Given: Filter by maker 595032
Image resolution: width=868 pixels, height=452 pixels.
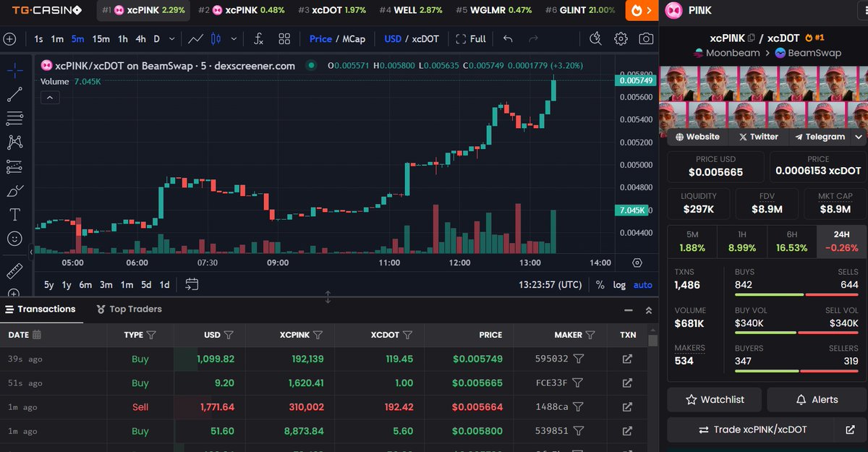Looking at the screenshot, I should tap(579, 359).
